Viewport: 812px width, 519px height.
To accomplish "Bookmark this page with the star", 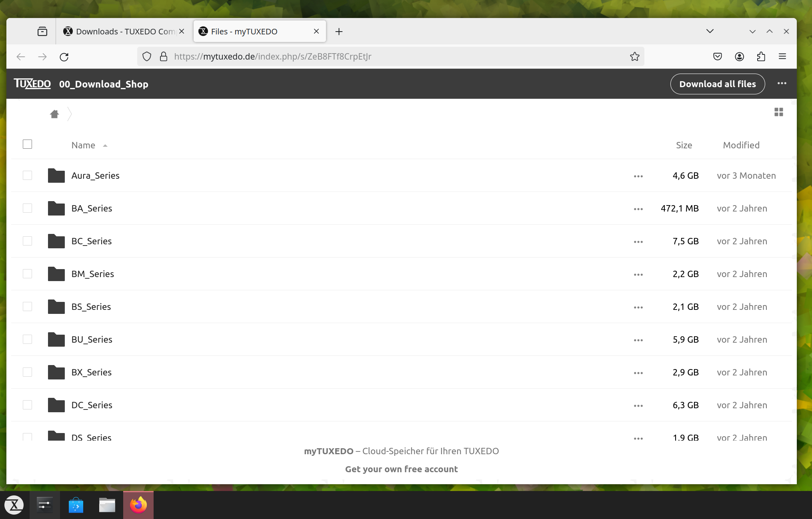I will pos(634,57).
